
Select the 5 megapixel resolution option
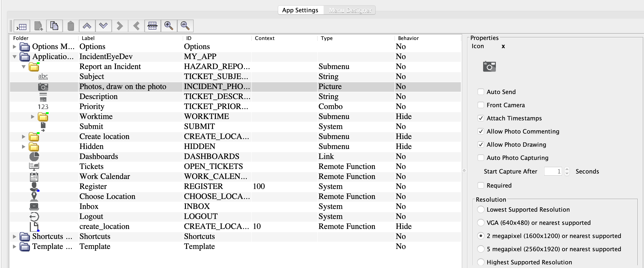pos(480,249)
